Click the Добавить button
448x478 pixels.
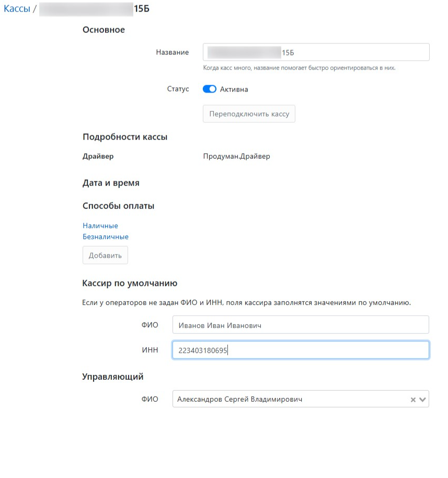105,255
